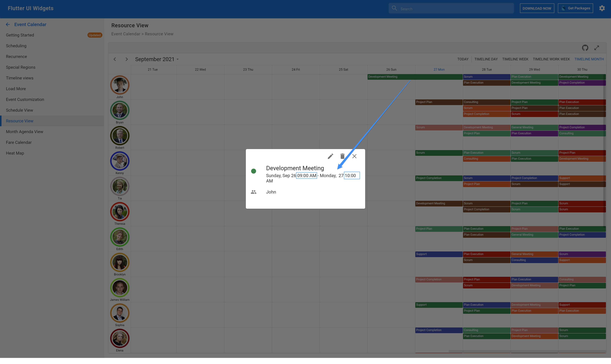611x364 pixels.
Task: Switch to TIMELINE DAY view
Action: click(486, 59)
